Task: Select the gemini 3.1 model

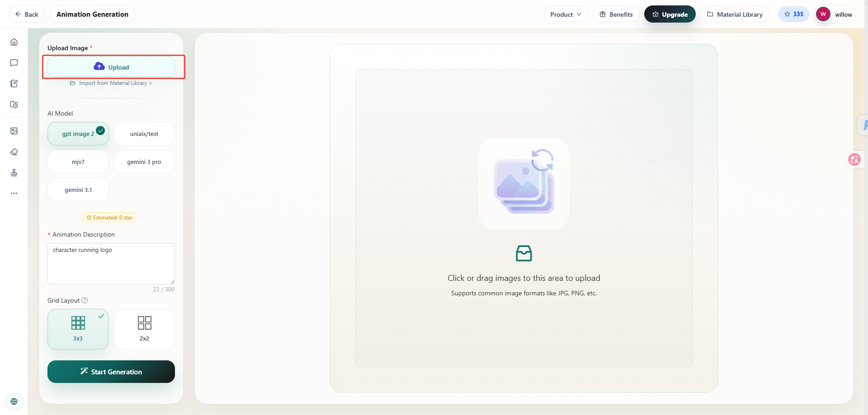Action: click(78, 190)
